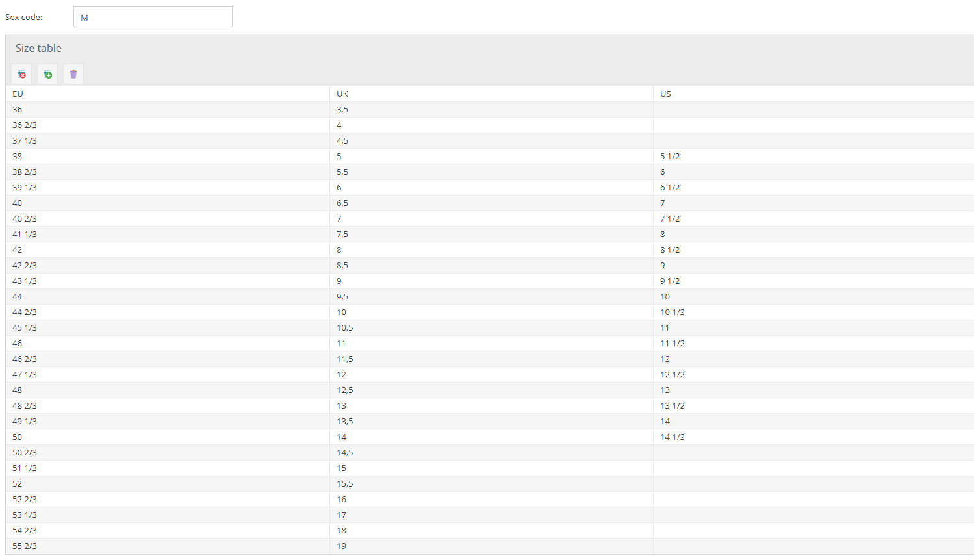
Task: Select US cell '12 1/2'
Action: click(814, 374)
